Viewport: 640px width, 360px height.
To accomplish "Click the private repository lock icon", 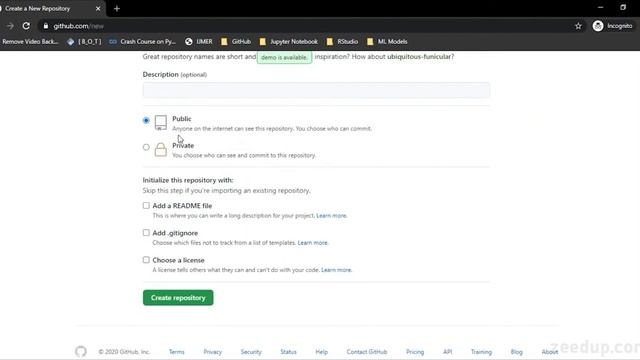I will point(161,149).
